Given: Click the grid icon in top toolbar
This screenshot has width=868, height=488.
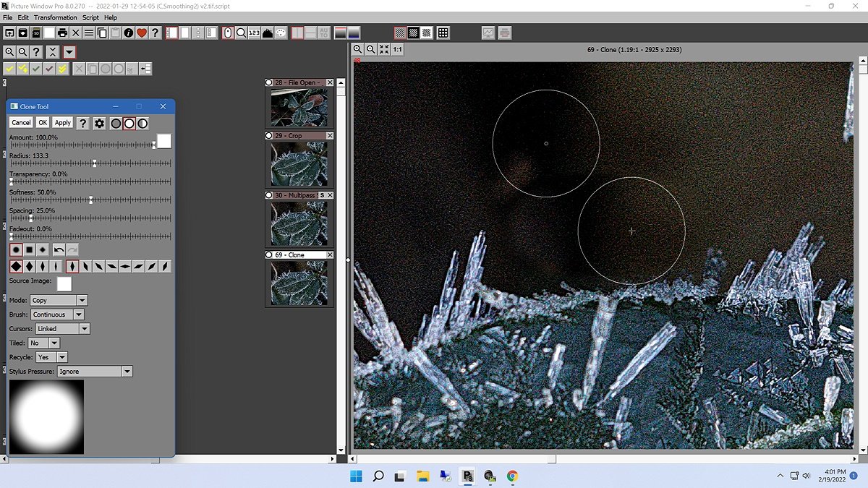Looking at the screenshot, I should pos(443,33).
